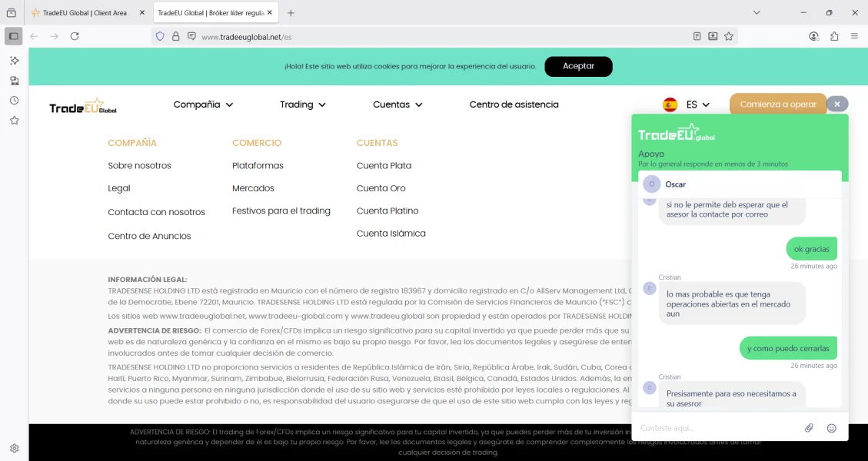This screenshot has width=868, height=461.
Task: Switch to the Client Area tab
Action: click(x=85, y=13)
